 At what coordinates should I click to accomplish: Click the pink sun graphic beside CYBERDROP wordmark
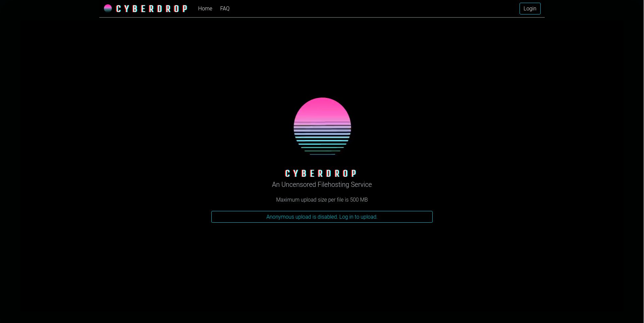(108, 8)
